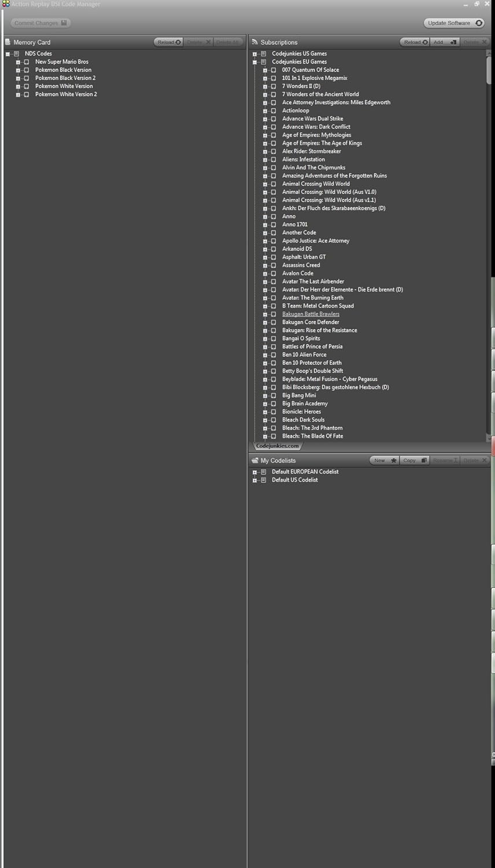Click the Update Software button
495x868 pixels.
pos(455,23)
